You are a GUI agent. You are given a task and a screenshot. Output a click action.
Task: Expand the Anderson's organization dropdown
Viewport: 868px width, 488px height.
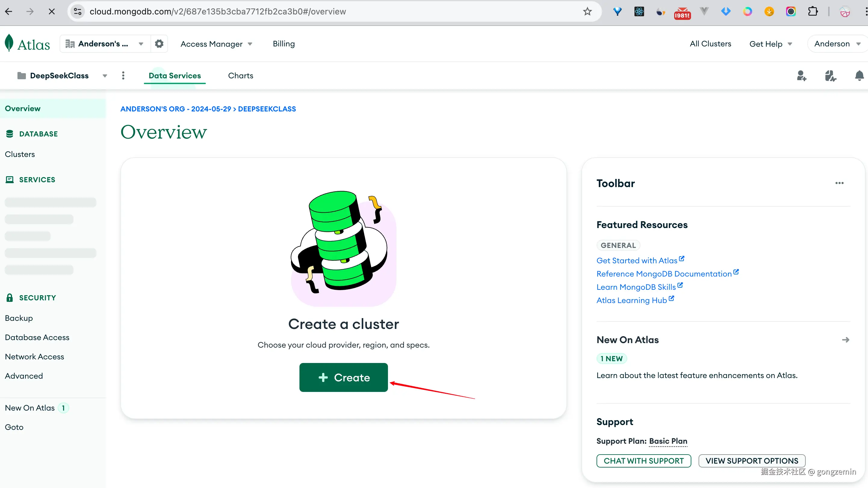tap(104, 44)
